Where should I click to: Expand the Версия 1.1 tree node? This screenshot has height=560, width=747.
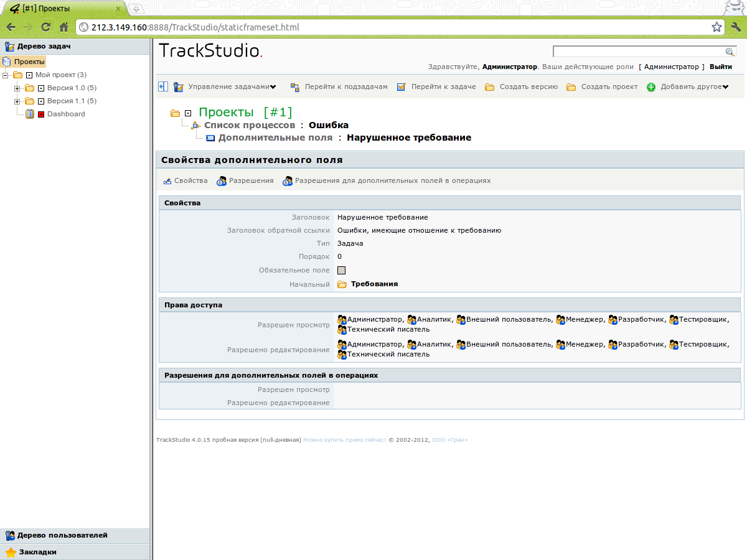click(x=17, y=101)
